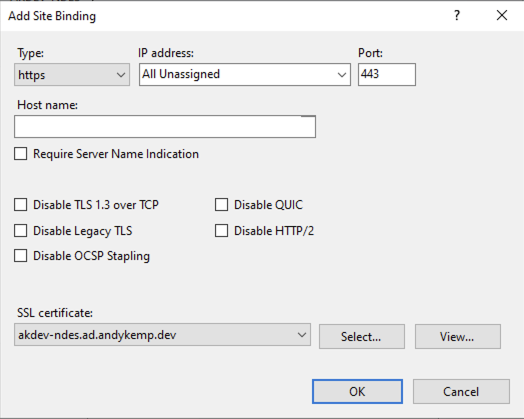Open certificate details with View... button
The height and width of the screenshot is (419, 524).
tap(458, 336)
